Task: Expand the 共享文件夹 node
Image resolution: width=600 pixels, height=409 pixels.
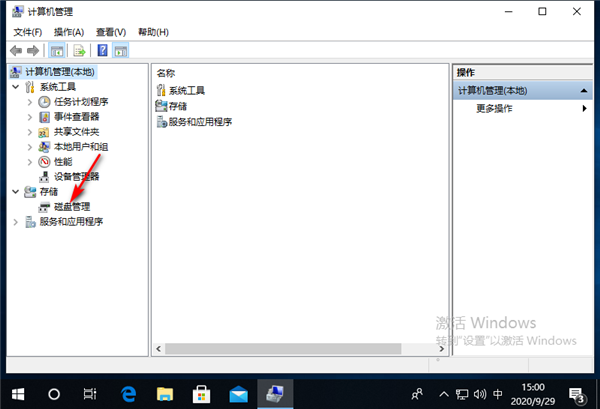Action: 30,132
